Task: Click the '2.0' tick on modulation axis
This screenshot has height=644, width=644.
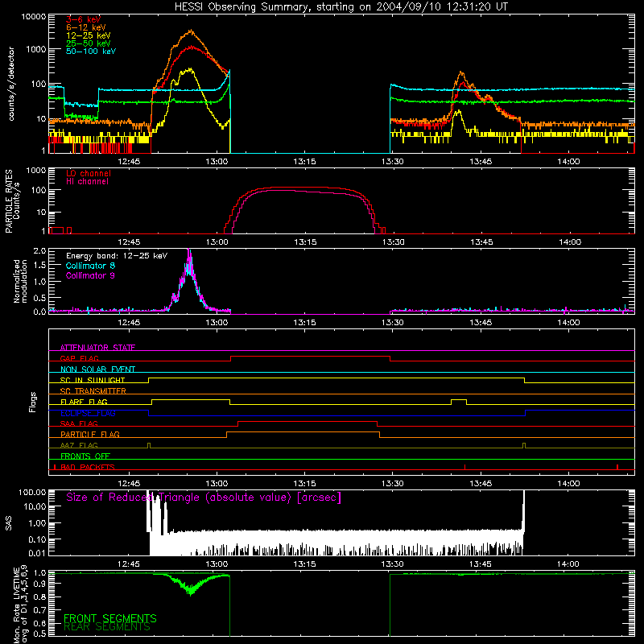Action: pos(39,251)
